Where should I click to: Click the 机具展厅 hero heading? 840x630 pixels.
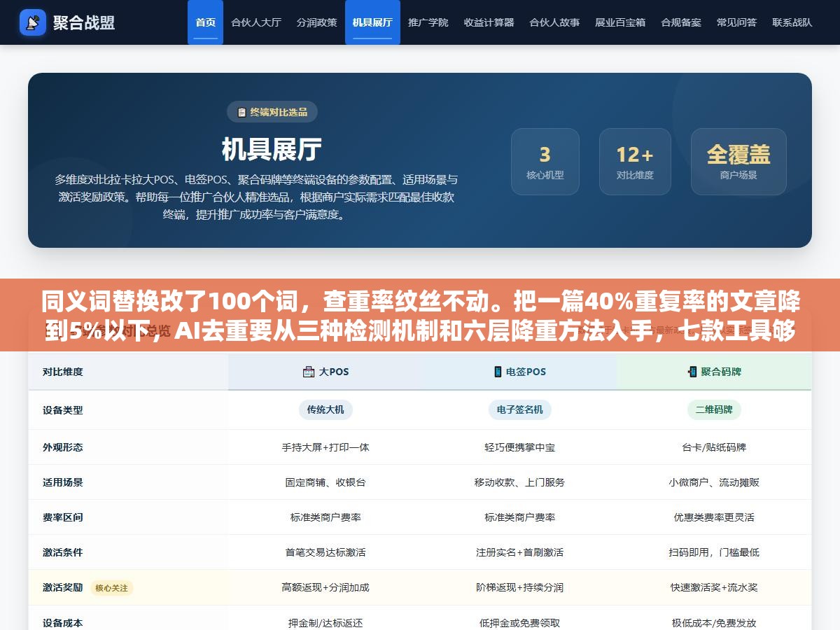coord(272,149)
